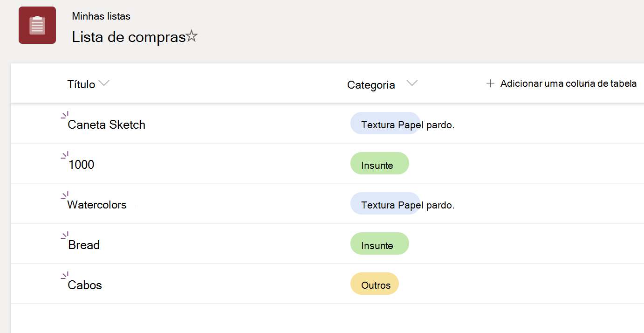
Task: Select the Caneta Sketch item title
Action: point(106,124)
